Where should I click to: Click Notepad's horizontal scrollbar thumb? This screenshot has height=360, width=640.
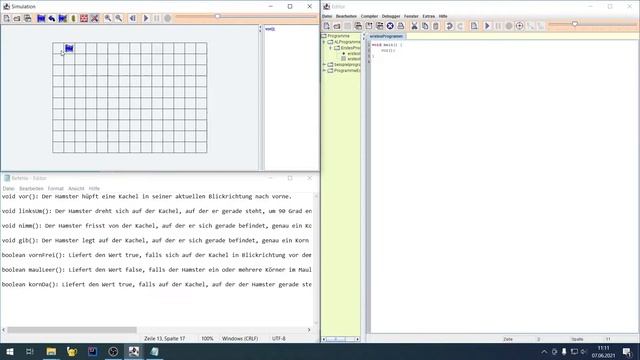[72, 330]
